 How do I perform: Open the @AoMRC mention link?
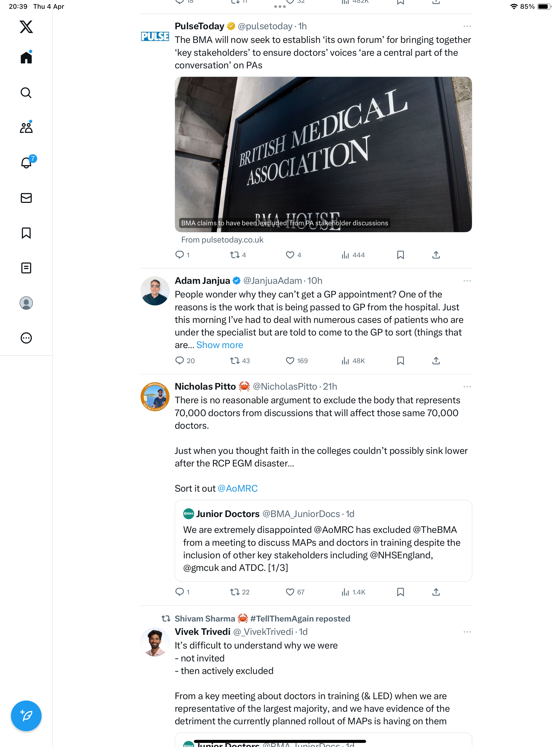237,488
